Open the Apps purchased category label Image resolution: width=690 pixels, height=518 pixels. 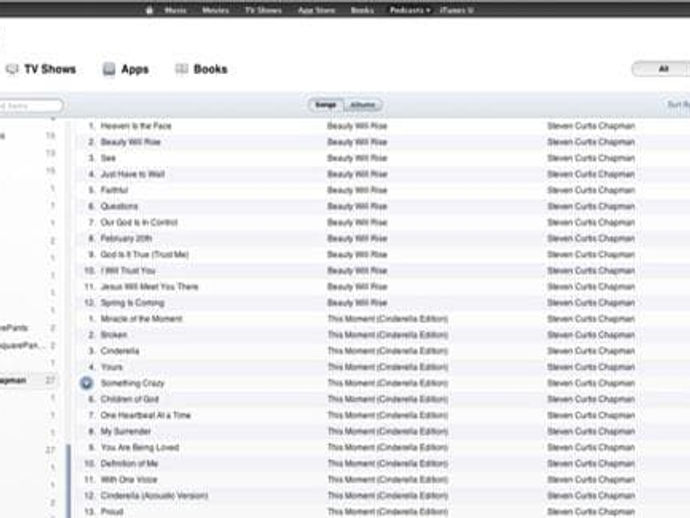(x=135, y=69)
